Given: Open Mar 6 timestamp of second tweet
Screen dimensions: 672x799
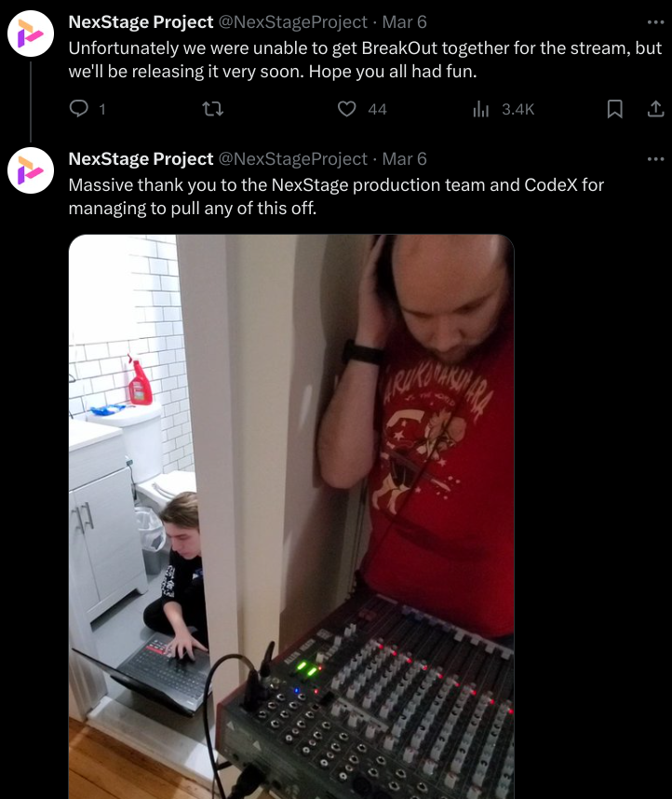Looking at the screenshot, I should (x=405, y=158).
